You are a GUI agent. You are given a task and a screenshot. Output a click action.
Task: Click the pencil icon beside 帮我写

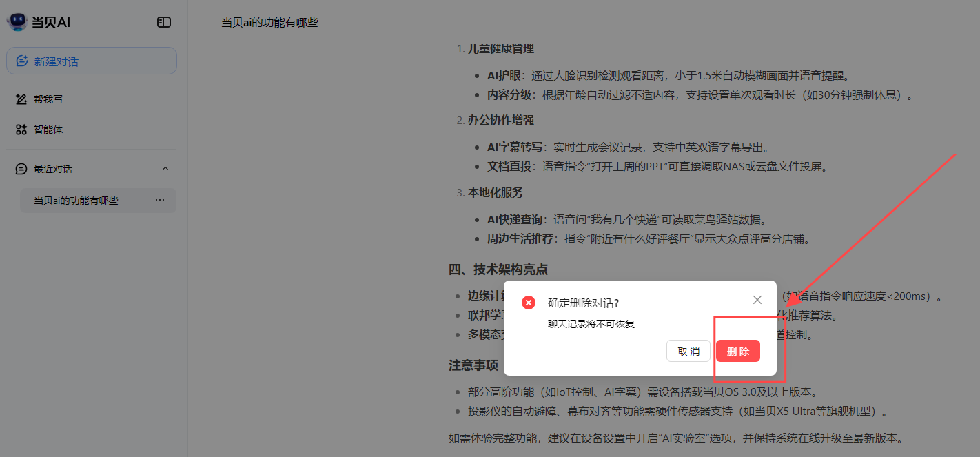(21, 99)
